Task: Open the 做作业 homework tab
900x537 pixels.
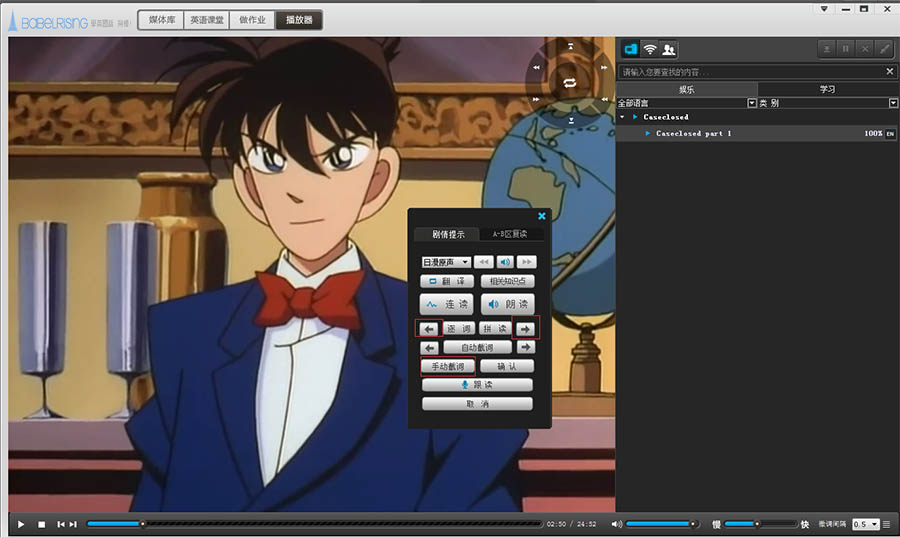Action: point(253,20)
